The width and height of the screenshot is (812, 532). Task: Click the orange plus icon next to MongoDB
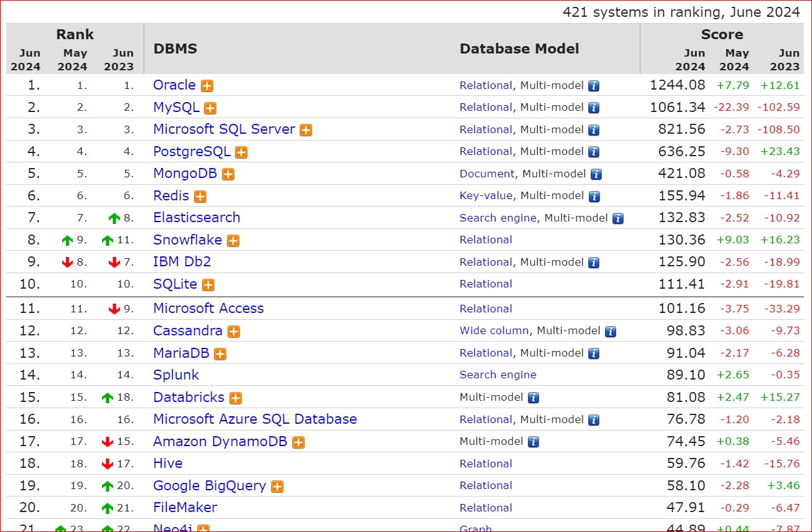click(228, 174)
